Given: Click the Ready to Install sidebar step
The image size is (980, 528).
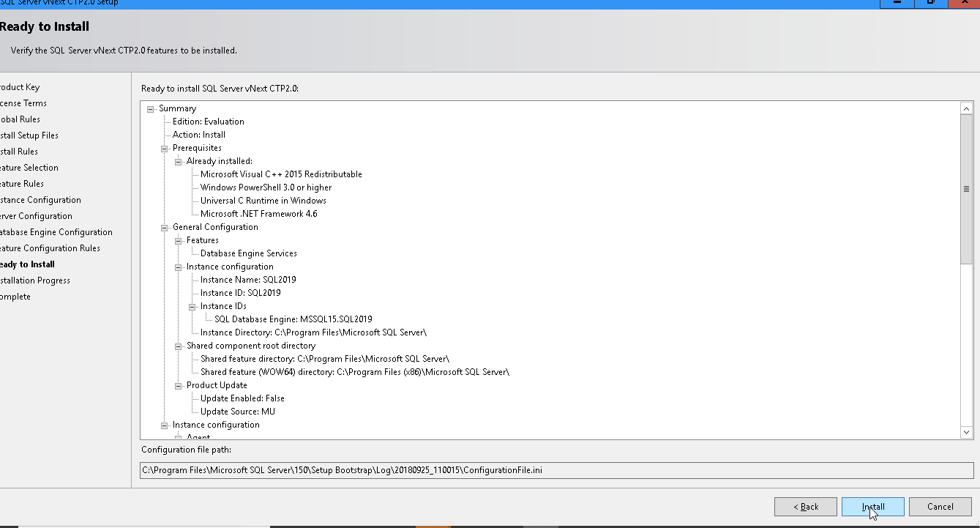Looking at the screenshot, I should coord(27,264).
